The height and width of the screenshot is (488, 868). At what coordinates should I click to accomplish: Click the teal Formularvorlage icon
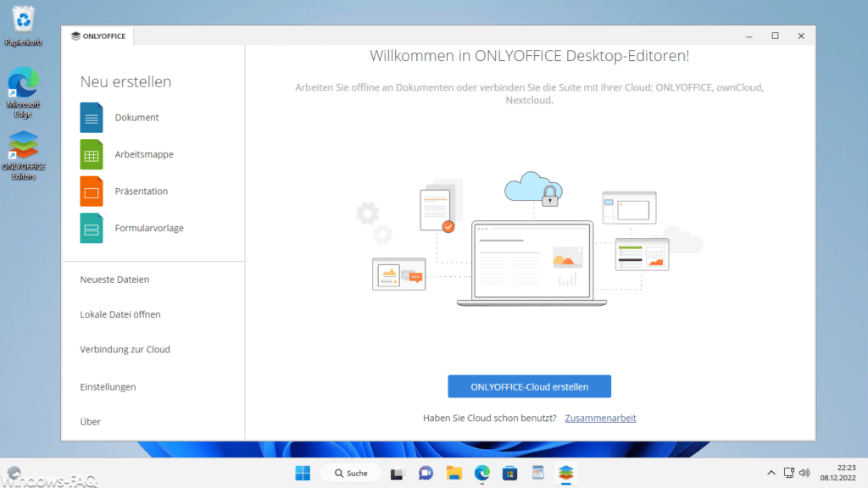pos(92,228)
